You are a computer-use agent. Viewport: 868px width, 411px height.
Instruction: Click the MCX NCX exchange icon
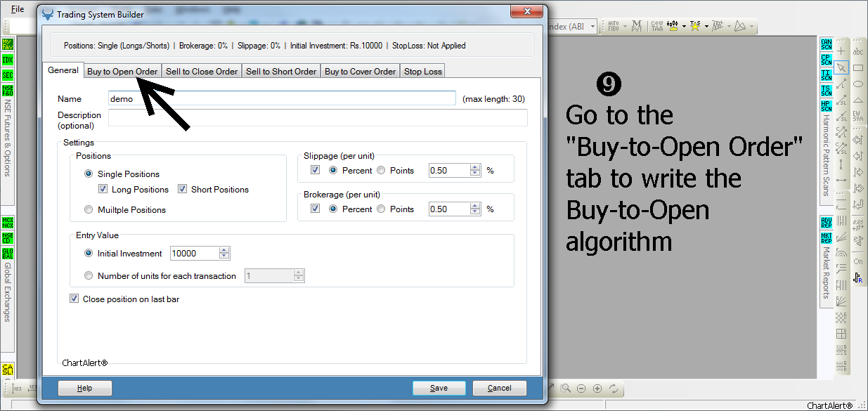(x=8, y=223)
